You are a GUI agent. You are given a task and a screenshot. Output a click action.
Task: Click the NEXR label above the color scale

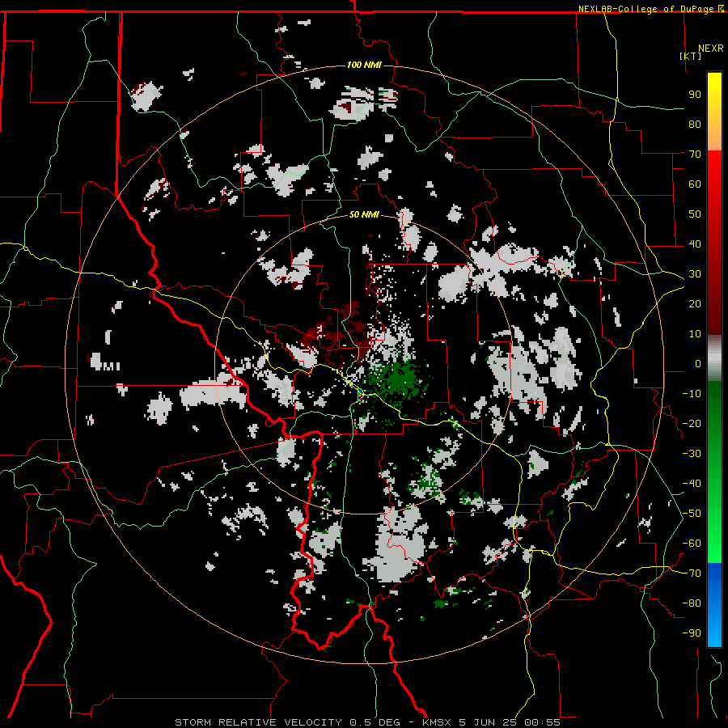(711, 49)
